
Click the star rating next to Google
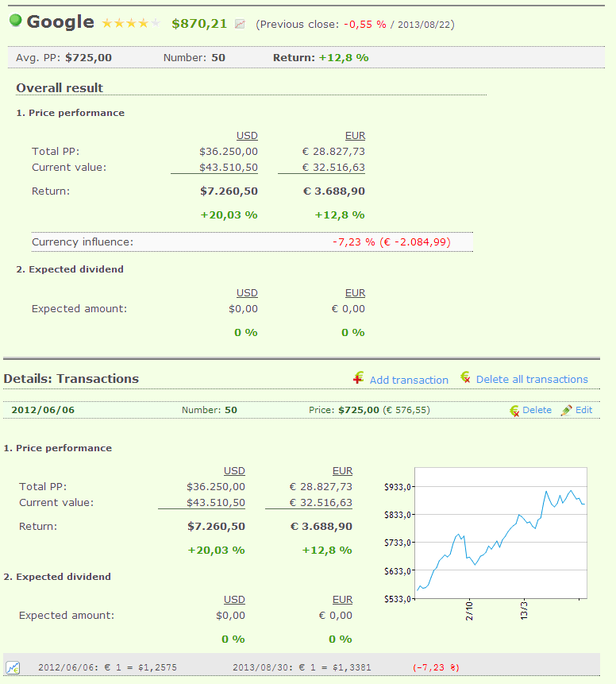click(131, 23)
